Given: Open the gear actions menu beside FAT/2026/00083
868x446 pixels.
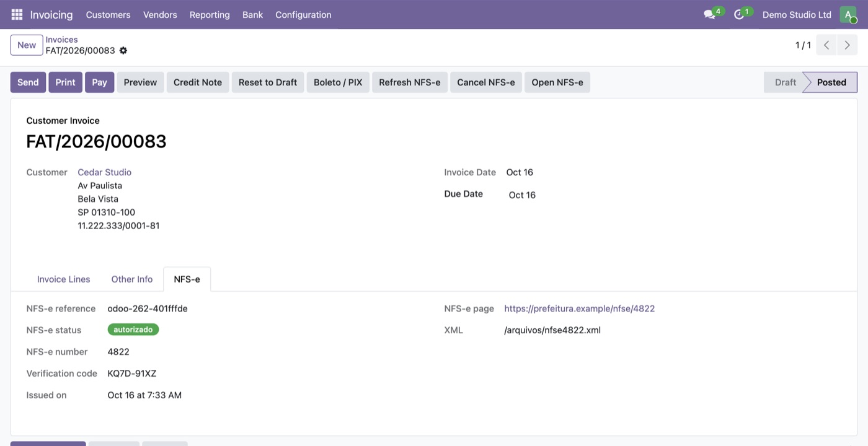Looking at the screenshot, I should tap(123, 50).
